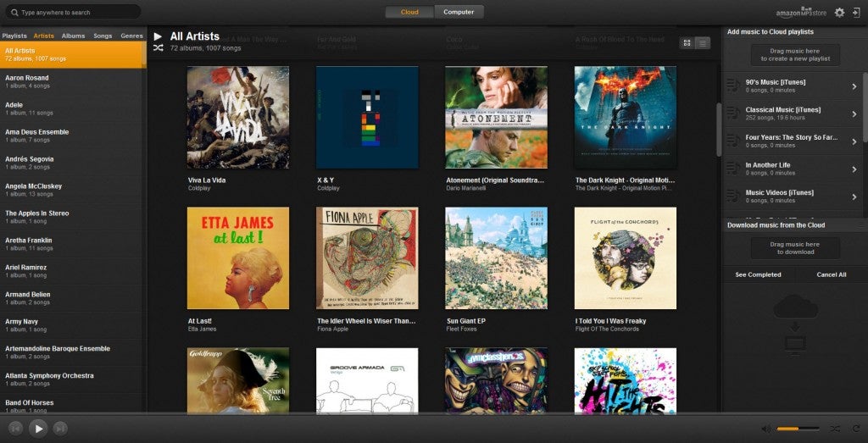Toggle shuffle in the player bar
This screenshot has width=868, height=443.
click(835, 429)
